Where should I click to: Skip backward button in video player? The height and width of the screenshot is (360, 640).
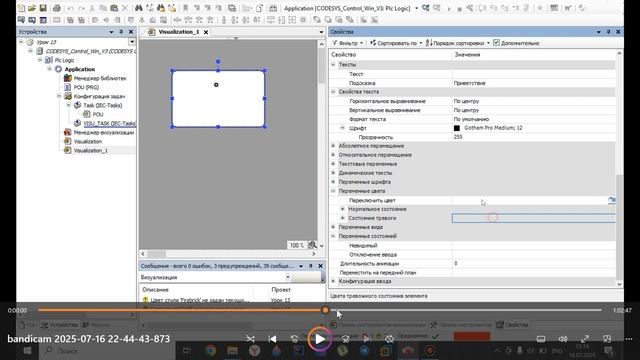pyautogui.click(x=294, y=339)
